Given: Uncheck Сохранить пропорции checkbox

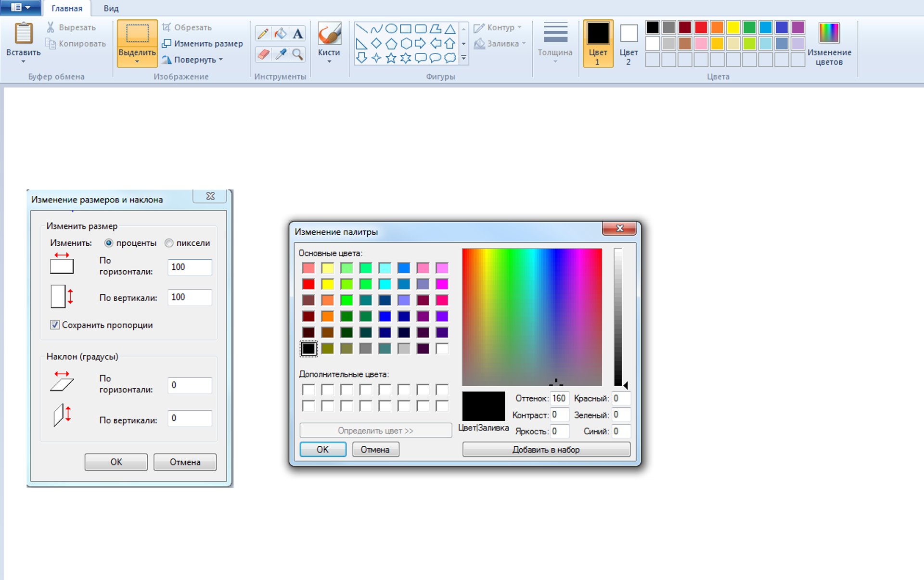Looking at the screenshot, I should [55, 325].
